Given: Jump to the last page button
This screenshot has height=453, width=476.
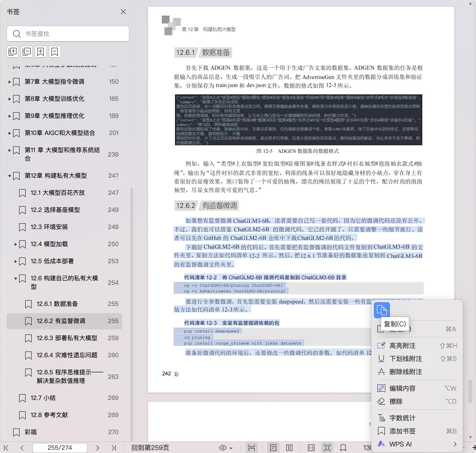Looking at the screenshot, I should tap(114, 448).
